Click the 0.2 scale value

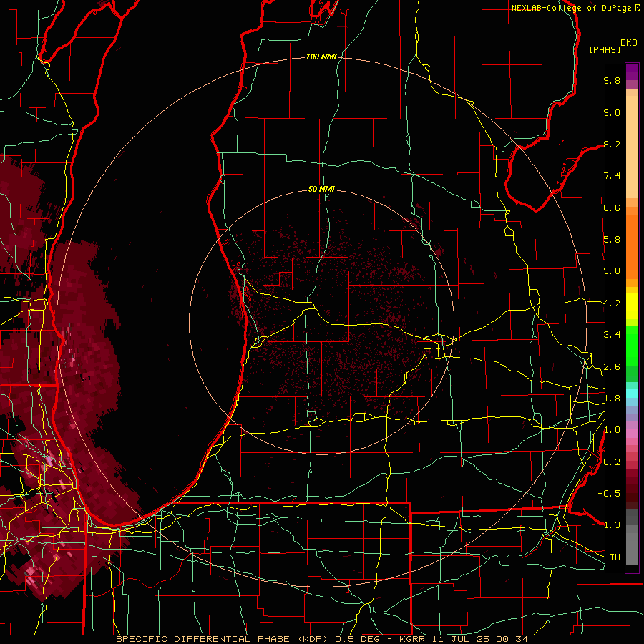pos(612,462)
